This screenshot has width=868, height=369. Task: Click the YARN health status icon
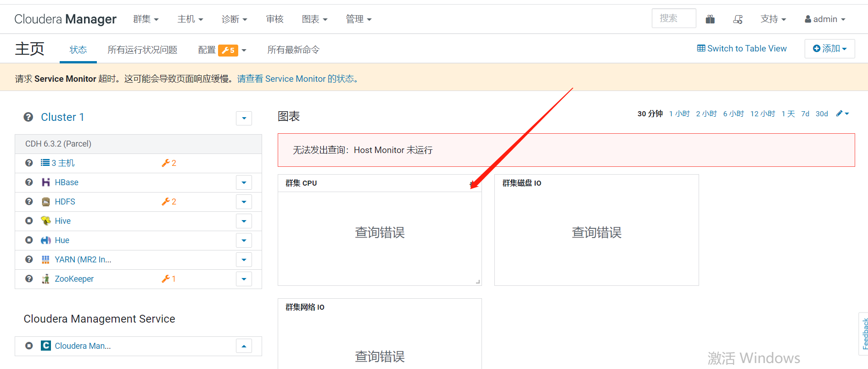[x=29, y=260]
